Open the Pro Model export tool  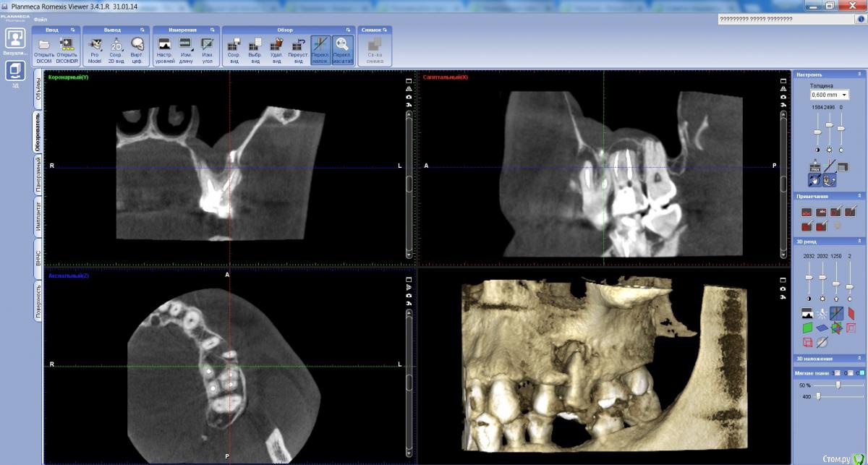tap(94, 45)
